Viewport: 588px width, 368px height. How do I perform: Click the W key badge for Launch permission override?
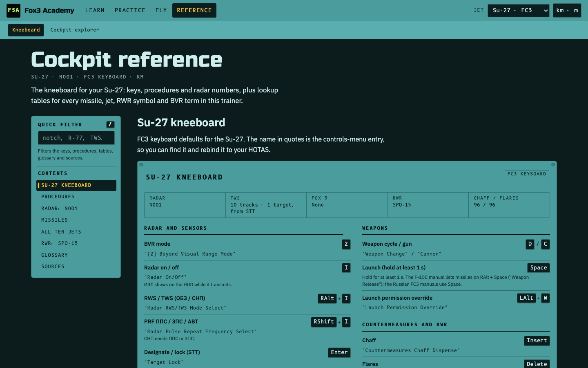click(x=546, y=298)
